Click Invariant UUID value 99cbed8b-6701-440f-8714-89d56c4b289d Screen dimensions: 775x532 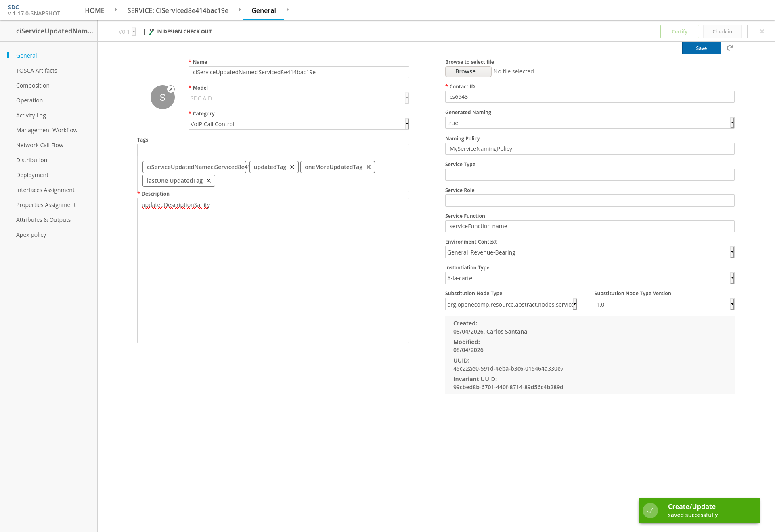pyautogui.click(x=508, y=387)
